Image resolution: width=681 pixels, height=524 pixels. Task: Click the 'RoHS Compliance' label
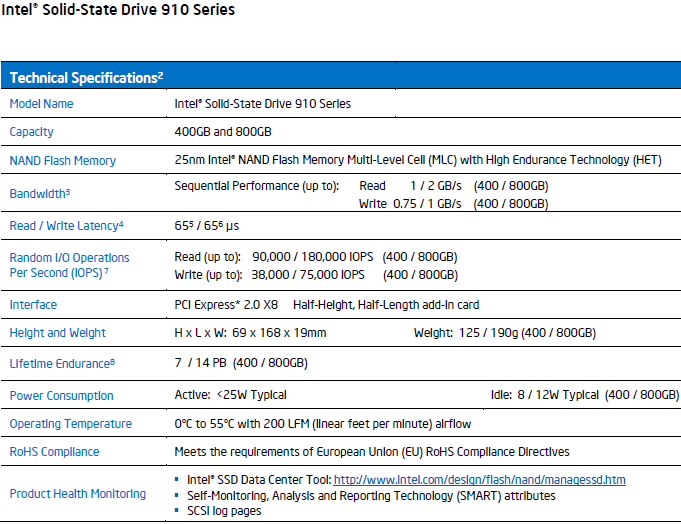click(x=54, y=452)
